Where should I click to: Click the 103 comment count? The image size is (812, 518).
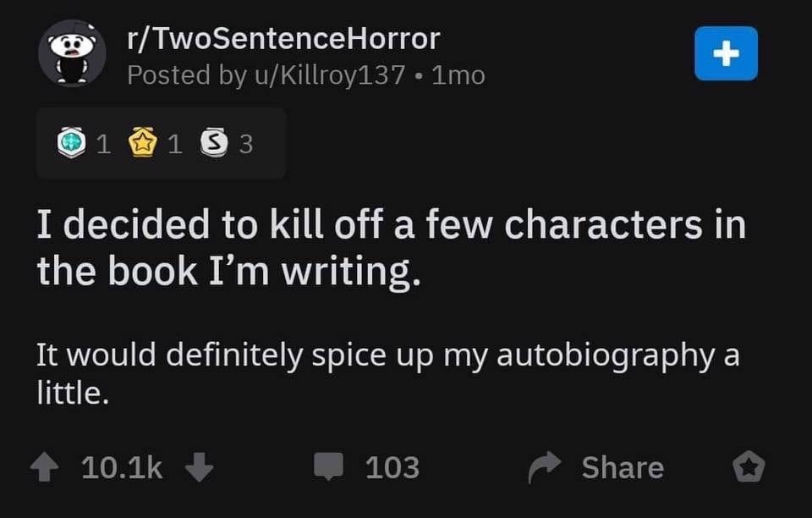[391, 466]
